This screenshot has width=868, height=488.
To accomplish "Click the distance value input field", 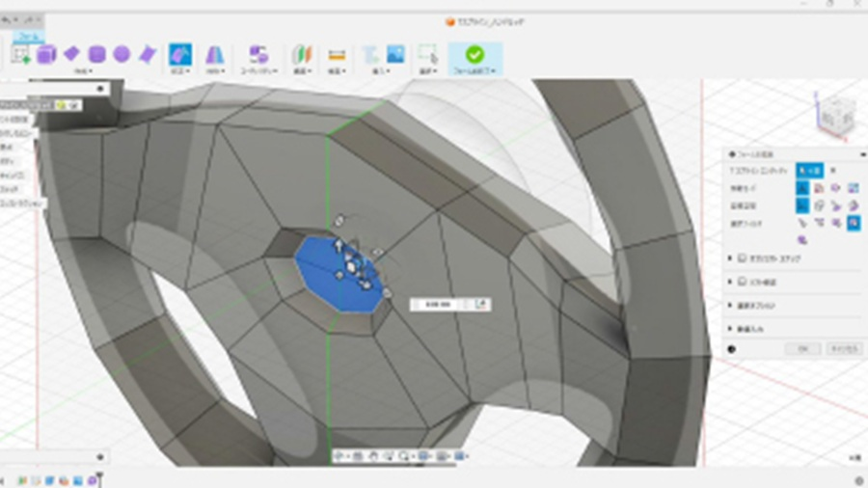I will (x=437, y=305).
